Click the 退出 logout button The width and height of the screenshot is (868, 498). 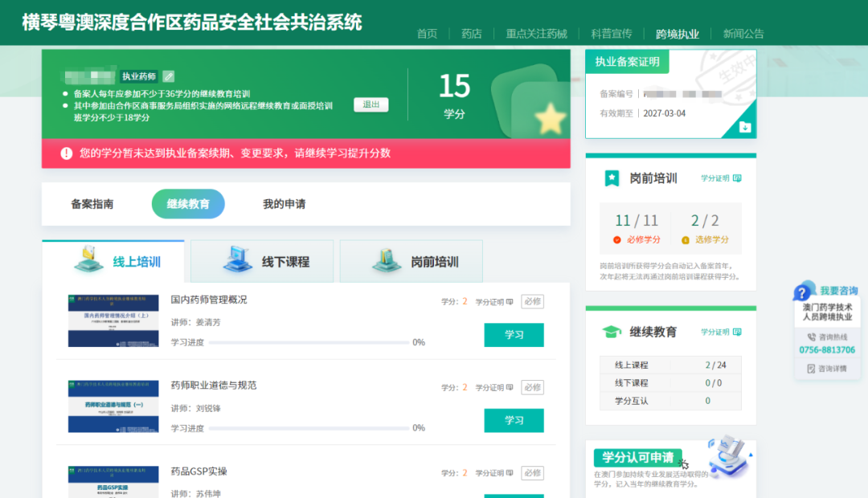tap(371, 104)
